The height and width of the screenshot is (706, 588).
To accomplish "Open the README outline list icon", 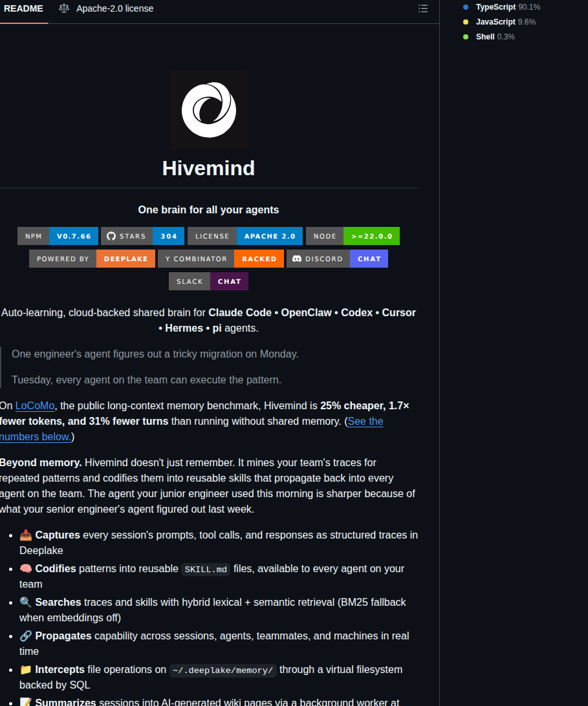I will [x=422, y=8].
